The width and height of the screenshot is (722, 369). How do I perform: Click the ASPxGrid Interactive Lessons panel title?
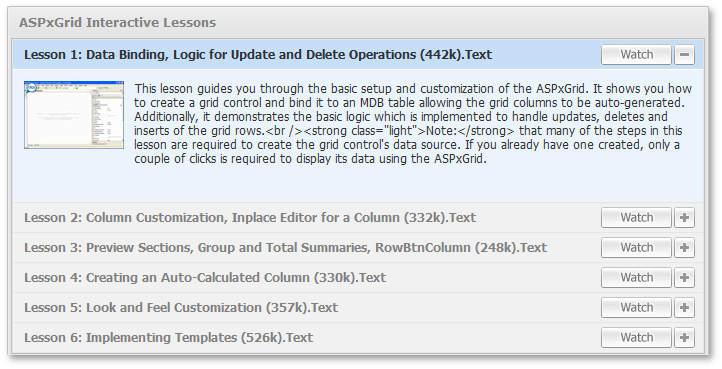[x=117, y=23]
